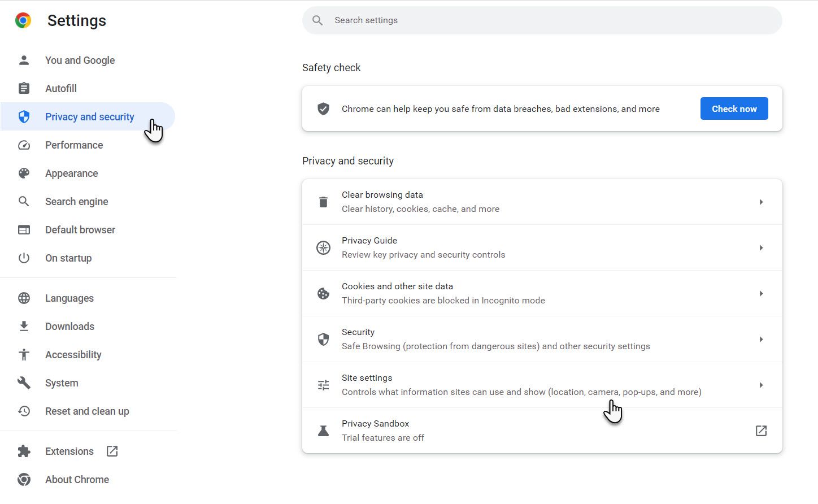818x504 pixels.
Task: Click the Safety check shield checkmark icon
Action: (323, 108)
